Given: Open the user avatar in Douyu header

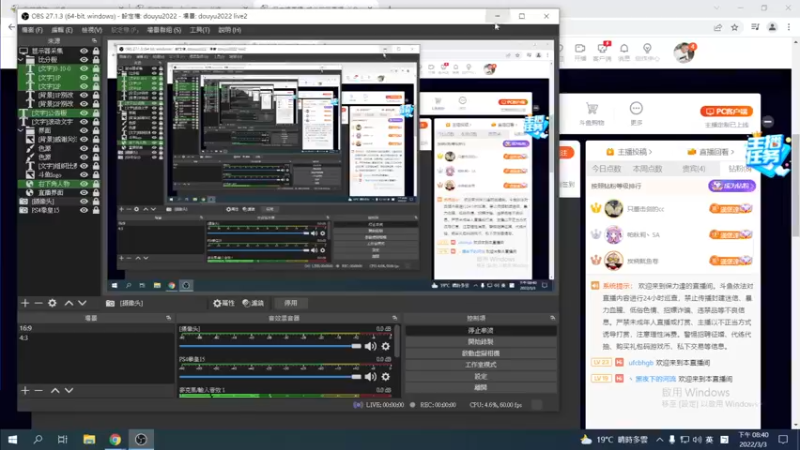Looking at the screenshot, I should [683, 53].
